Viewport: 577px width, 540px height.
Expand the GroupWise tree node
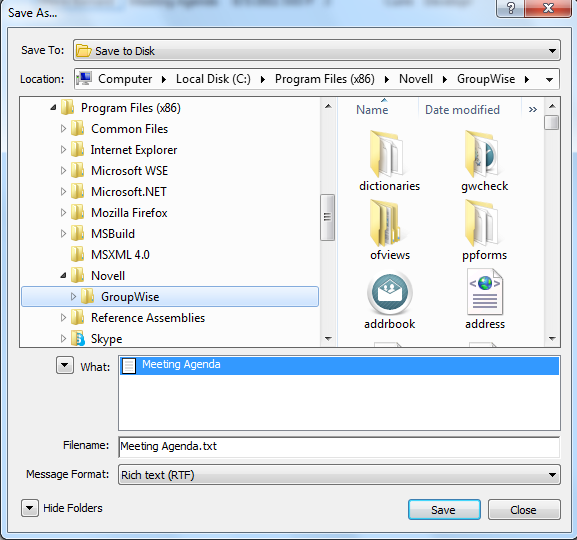(73, 296)
